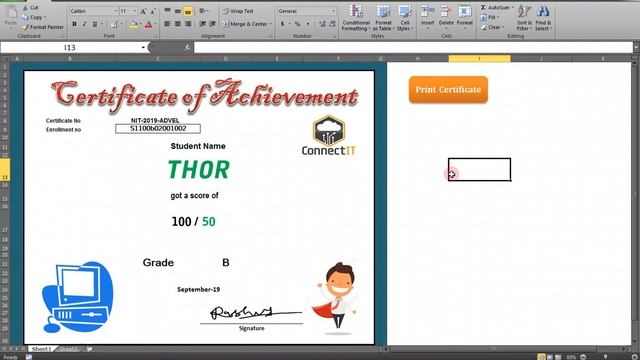The height and width of the screenshot is (360, 640).
Task: Toggle Align Text Left
Action: [167, 24]
